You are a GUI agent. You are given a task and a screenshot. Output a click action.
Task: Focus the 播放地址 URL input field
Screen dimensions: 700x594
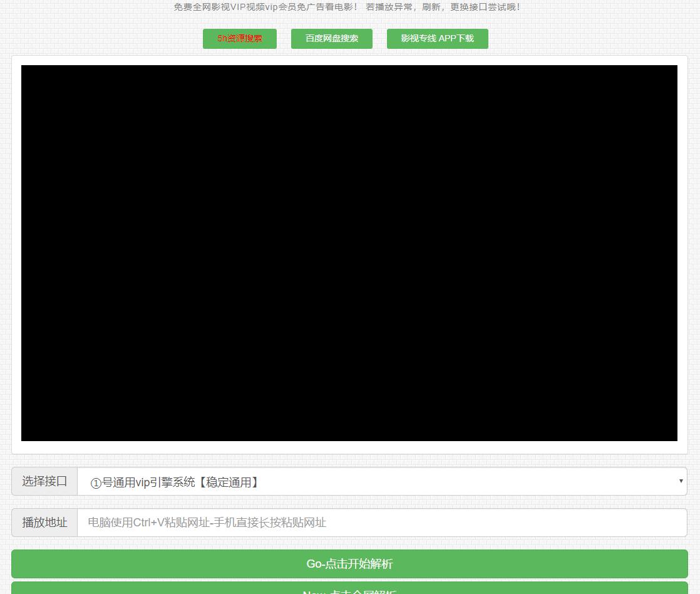click(x=382, y=523)
